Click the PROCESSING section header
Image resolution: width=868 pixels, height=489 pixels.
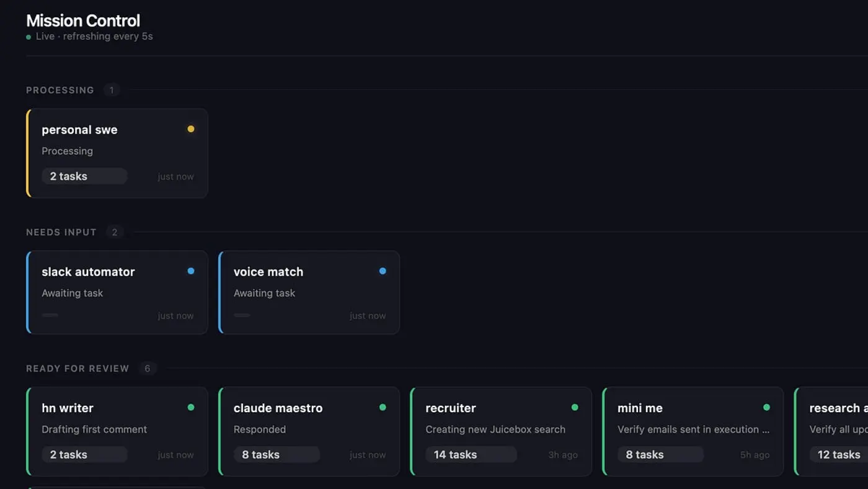60,89
